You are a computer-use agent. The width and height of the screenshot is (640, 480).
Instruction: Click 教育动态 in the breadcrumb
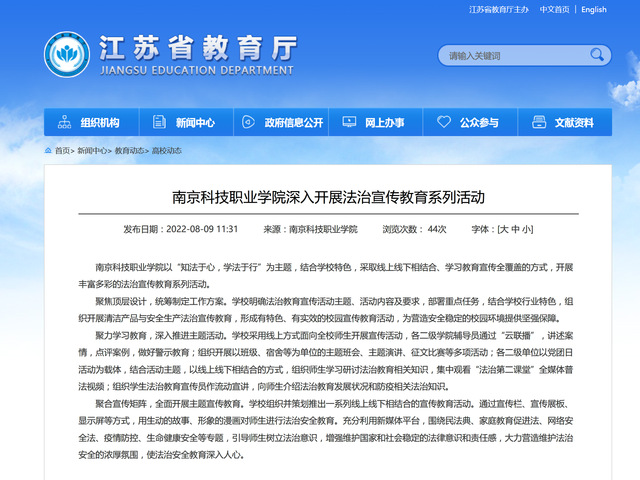[129, 151]
